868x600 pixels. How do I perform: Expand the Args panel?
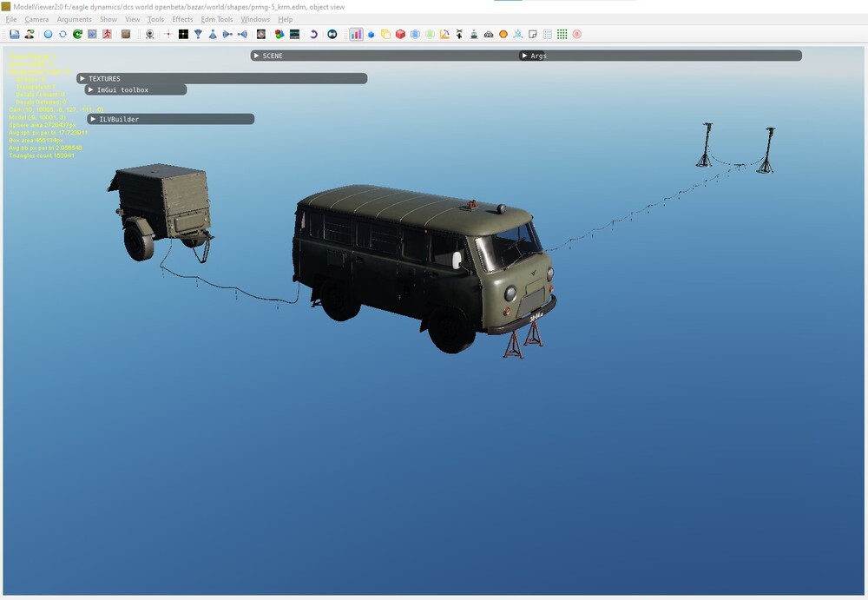[524, 56]
